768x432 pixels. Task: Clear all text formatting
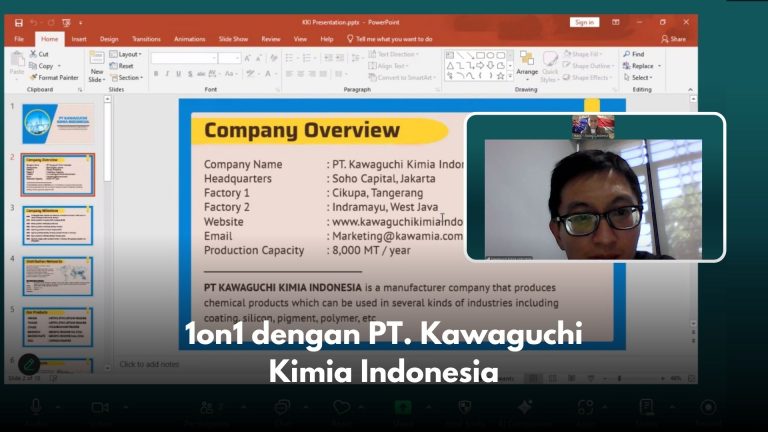(273, 58)
